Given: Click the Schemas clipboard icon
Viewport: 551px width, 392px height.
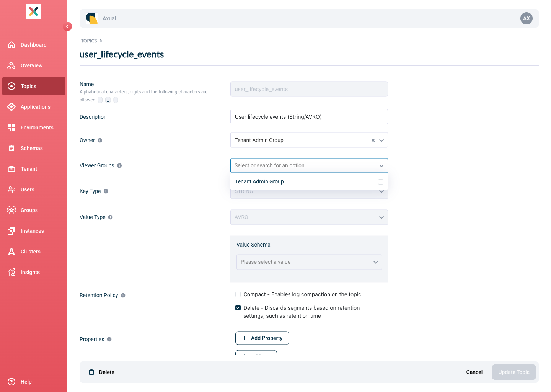Looking at the screenshot, I should tap(11, 148).
